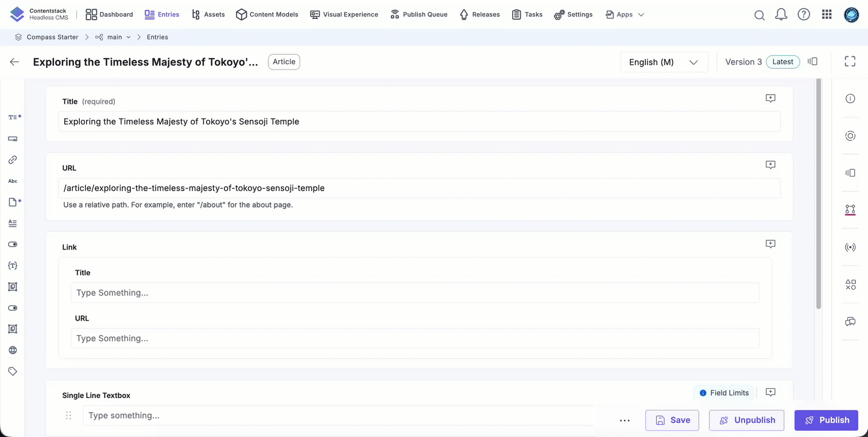The width and height of the screenshot is (868, 437).
Task: Open the shapes icon in the right rail
Action: (x=850, y=284)
